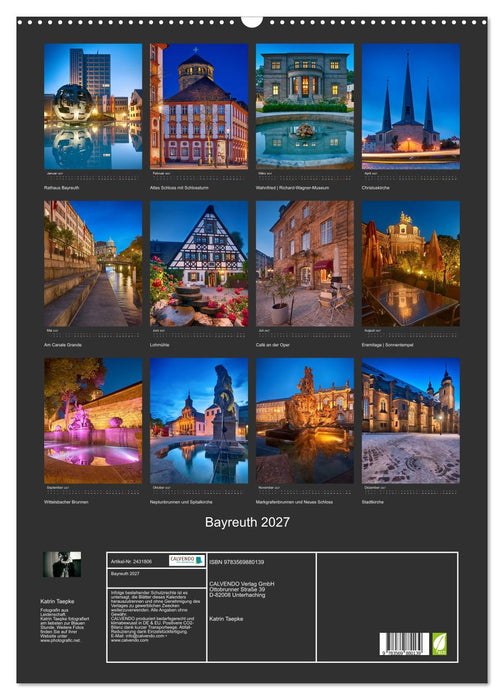504x700 pixels.
Task: Open the Altes Schloss mit Schlossturm photo
Action: click(x=199, y=106)
